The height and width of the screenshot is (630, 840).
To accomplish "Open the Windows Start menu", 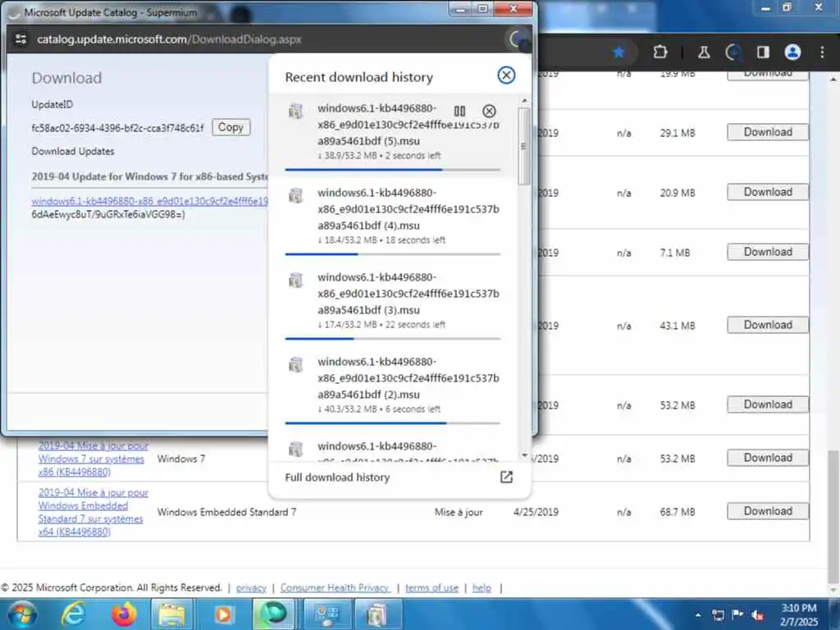I will click(21, 614).
